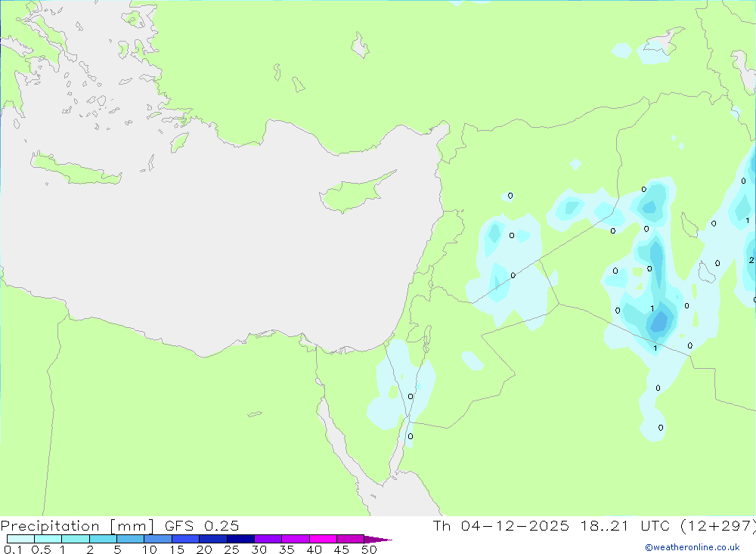Click the 5–10 mm legend color swatch
756x554 pixels.
tap(130, 539)
